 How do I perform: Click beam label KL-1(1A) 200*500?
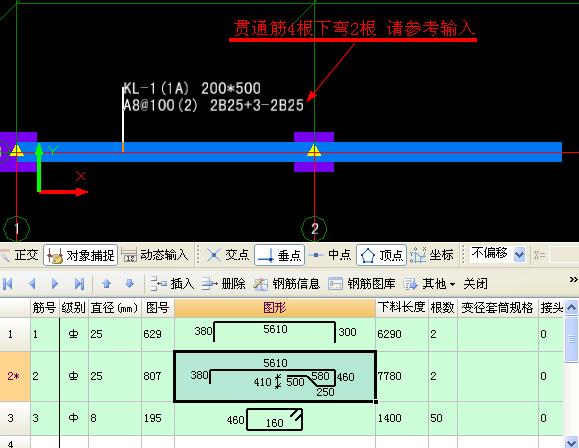click(192, 88)
